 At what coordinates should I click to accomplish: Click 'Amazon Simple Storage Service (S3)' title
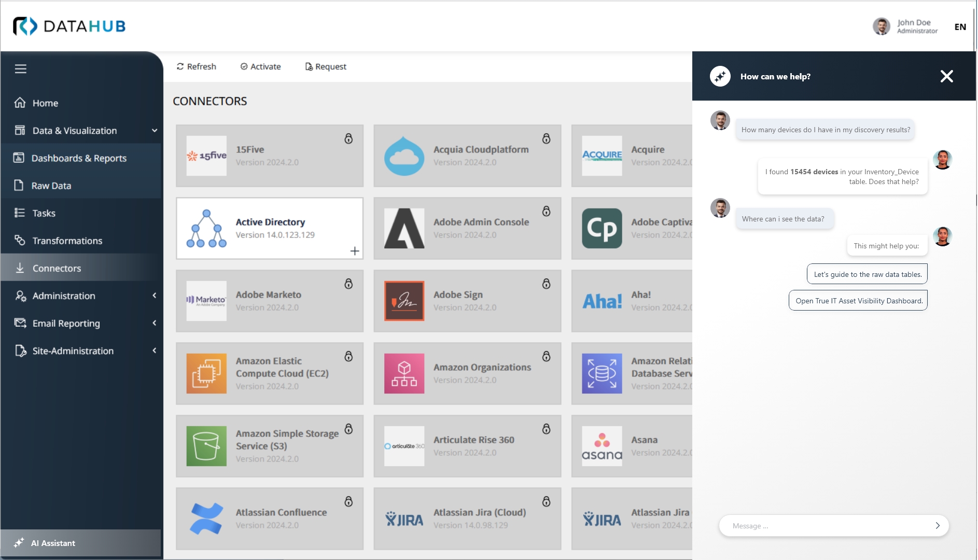pyautogui.click(x=287, y=440)
